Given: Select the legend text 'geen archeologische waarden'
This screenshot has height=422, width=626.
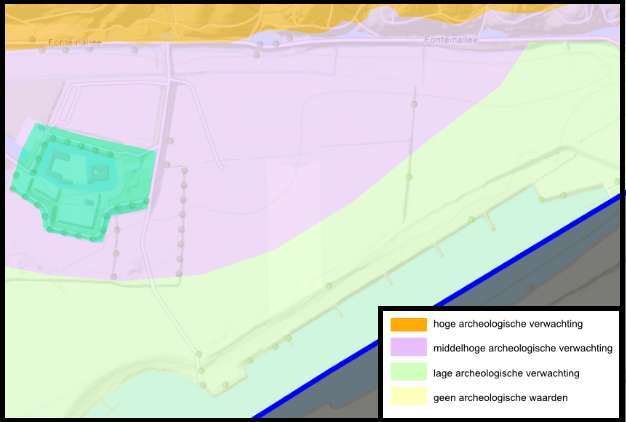Looking at the screenshot, I should tap(500, 398).
